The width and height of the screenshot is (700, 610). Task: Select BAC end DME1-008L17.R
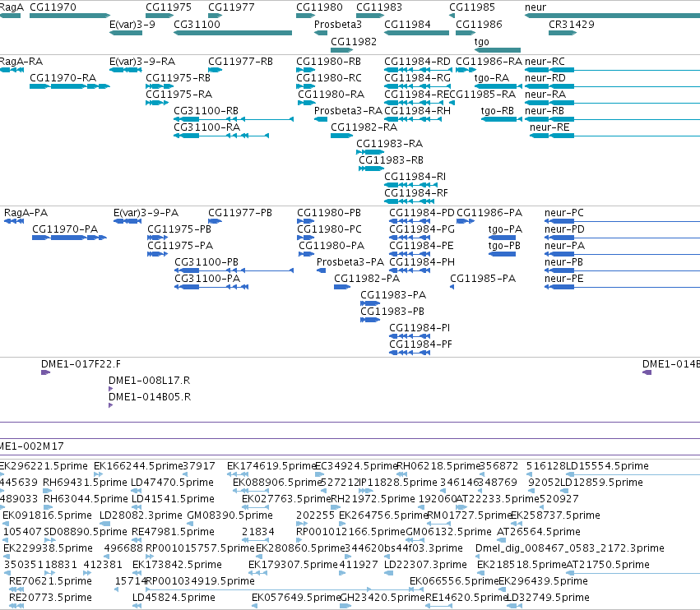pyautogui.click(x=149, y=381)
